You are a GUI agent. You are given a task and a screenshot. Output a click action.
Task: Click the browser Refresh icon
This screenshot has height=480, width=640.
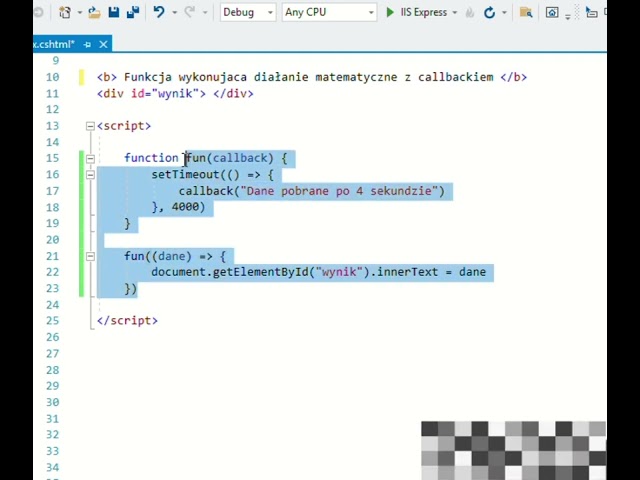point(489,13)
